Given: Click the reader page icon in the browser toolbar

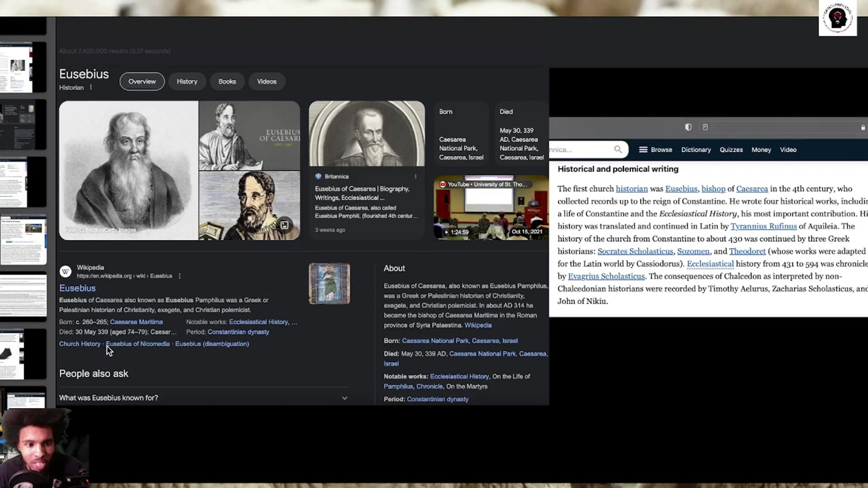Looking at the screenshot, I should pyautogui.click(x=705, y=127).
